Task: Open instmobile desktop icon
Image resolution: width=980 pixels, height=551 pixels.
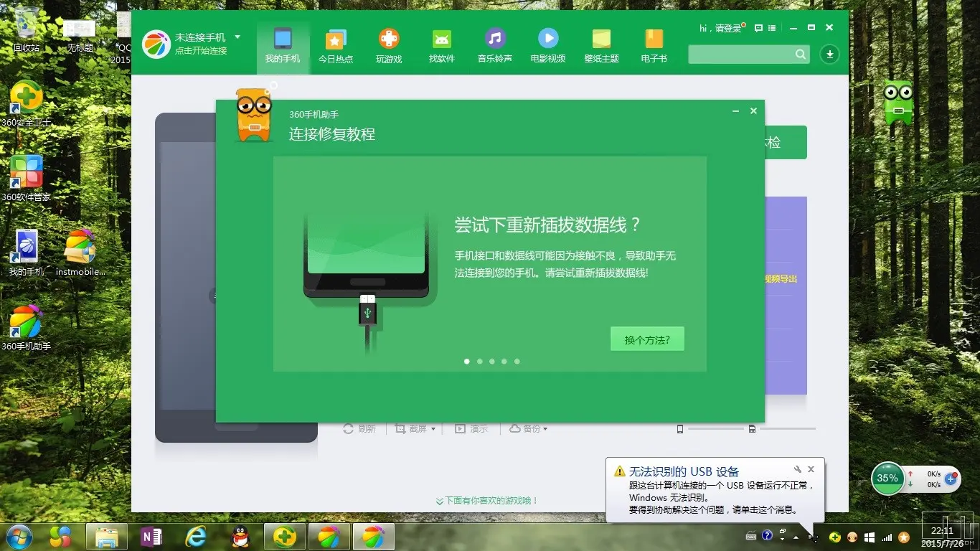Action: (80, 253)
